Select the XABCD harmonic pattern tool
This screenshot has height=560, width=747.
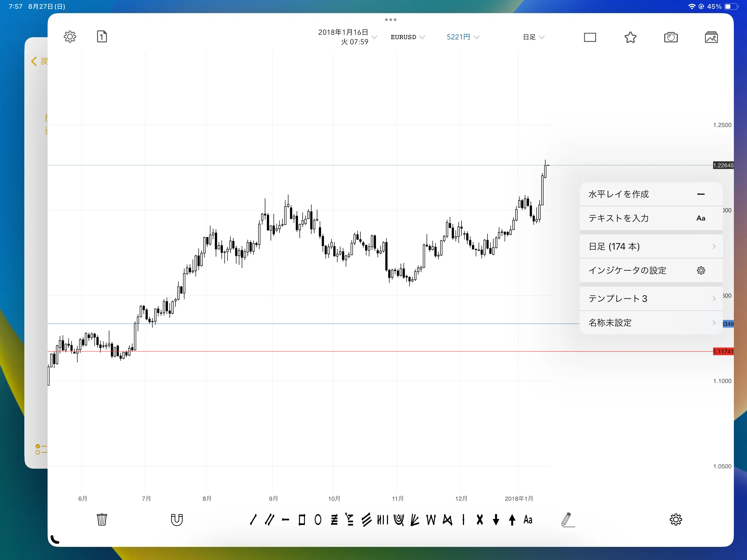tap(447, 520)
